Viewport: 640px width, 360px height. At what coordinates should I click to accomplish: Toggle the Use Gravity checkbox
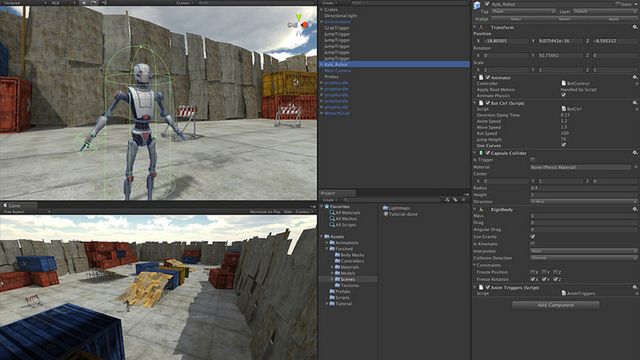(x=533, y=236)
